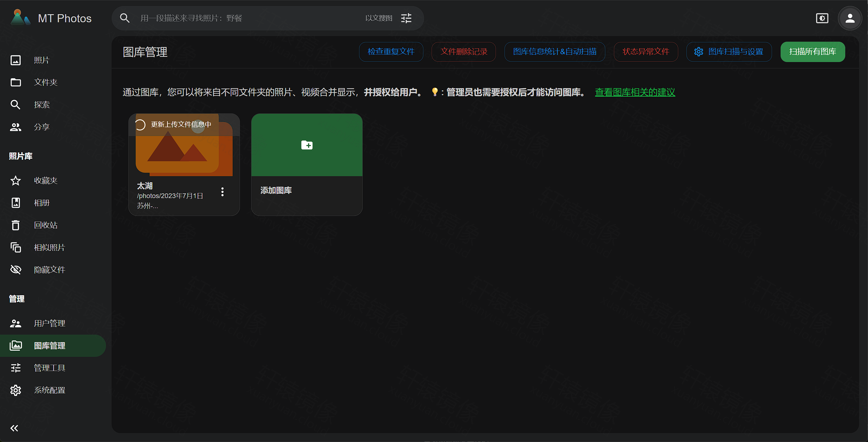Screen dimensions: 868x442
Task: Open 分享 in the sidebar
Action: click(x=53, y=127)
